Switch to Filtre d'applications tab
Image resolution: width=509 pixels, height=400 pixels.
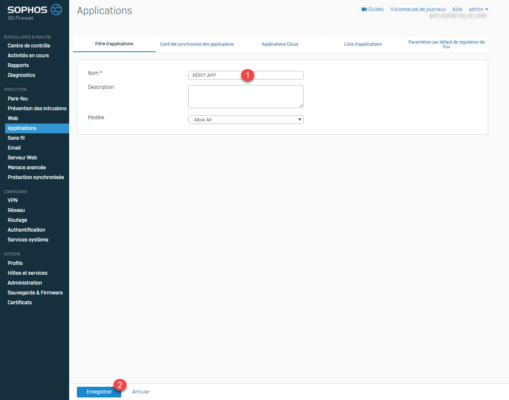click(x=114, y=44)
